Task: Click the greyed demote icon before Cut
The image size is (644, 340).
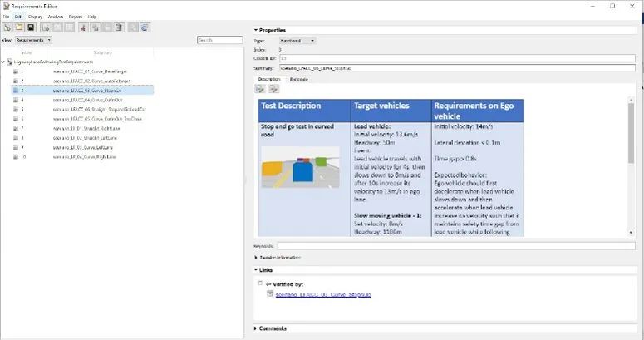Action: point(70,27)
